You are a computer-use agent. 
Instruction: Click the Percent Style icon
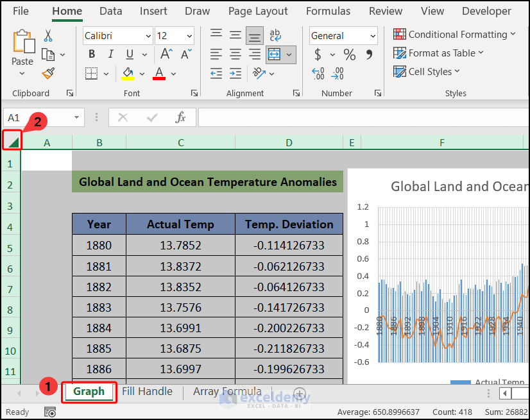[x=349, y=55]
